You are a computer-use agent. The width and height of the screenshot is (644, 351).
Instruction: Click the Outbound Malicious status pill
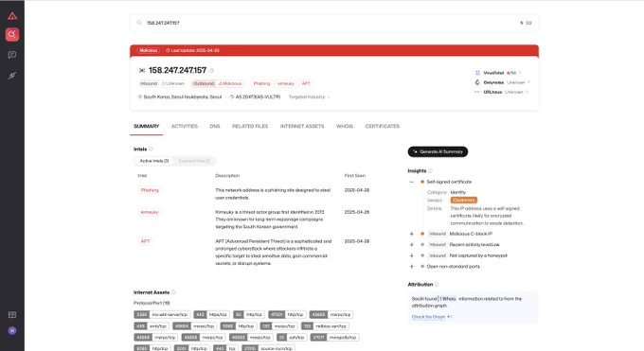click(218, 84)
